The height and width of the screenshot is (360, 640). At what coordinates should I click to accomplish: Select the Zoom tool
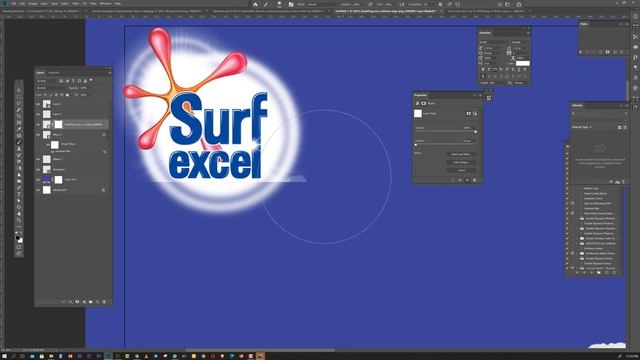19,220
